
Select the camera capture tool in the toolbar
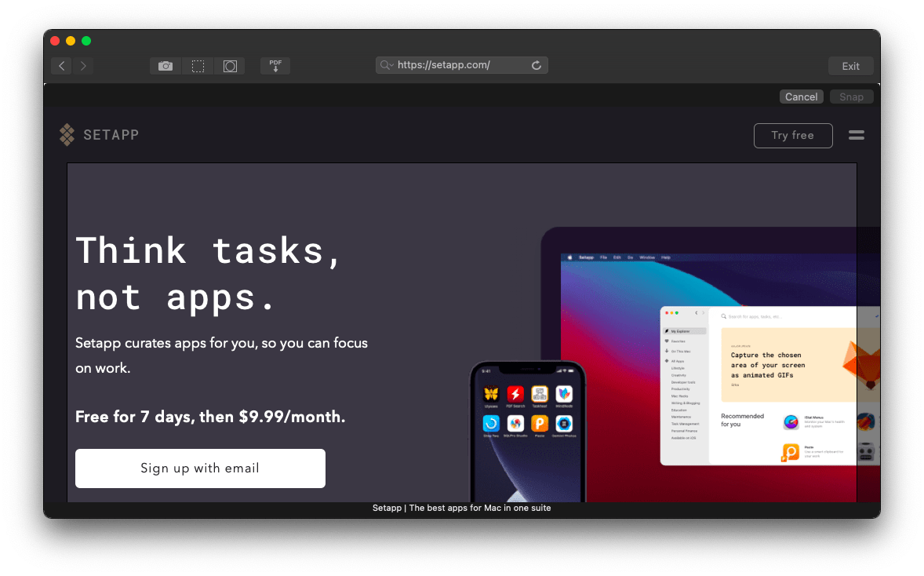click(165, 66)
